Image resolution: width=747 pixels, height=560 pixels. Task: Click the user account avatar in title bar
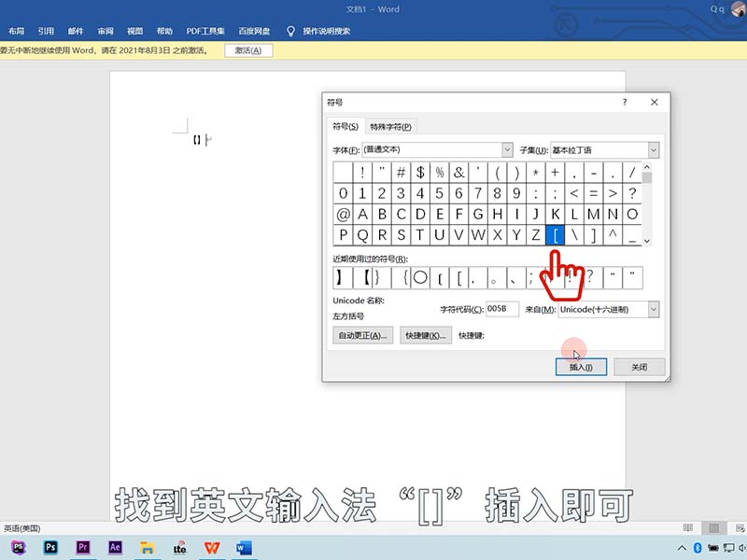739,8
